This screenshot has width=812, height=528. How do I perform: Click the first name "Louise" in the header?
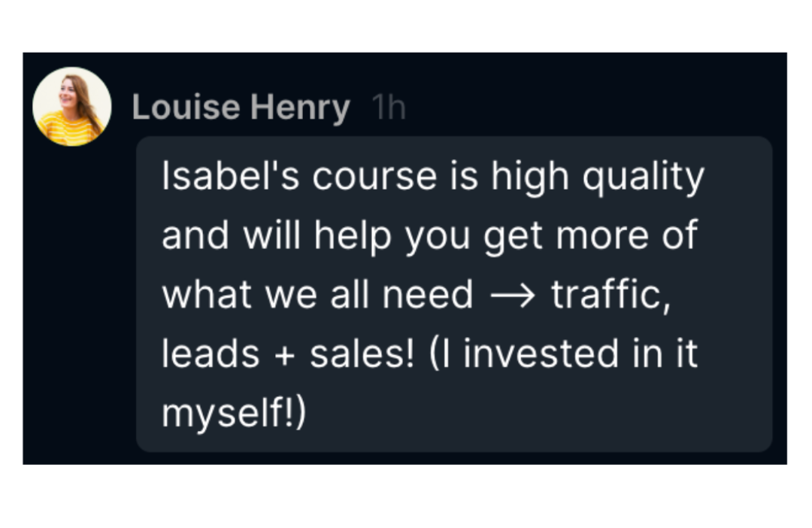point(186,108)
